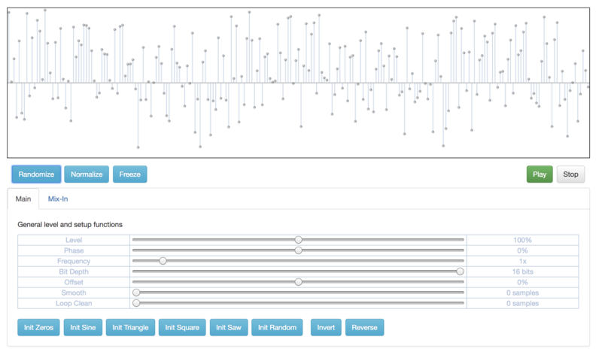Click the Loop Clean slider handle
Image resolution: width=602 pixels, height=364 pixels.
coord(136,303)
